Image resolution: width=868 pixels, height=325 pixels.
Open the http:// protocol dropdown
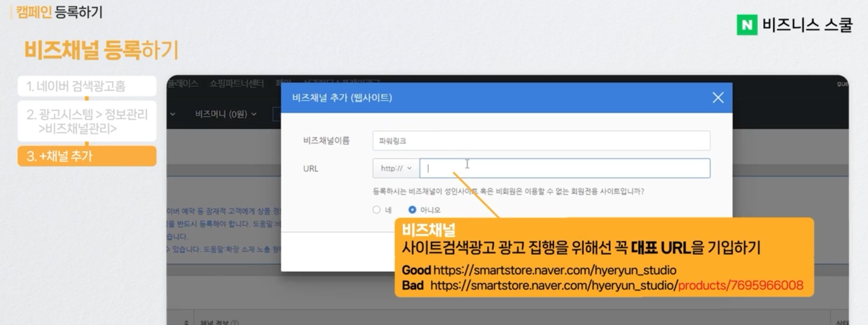[396, 168]
